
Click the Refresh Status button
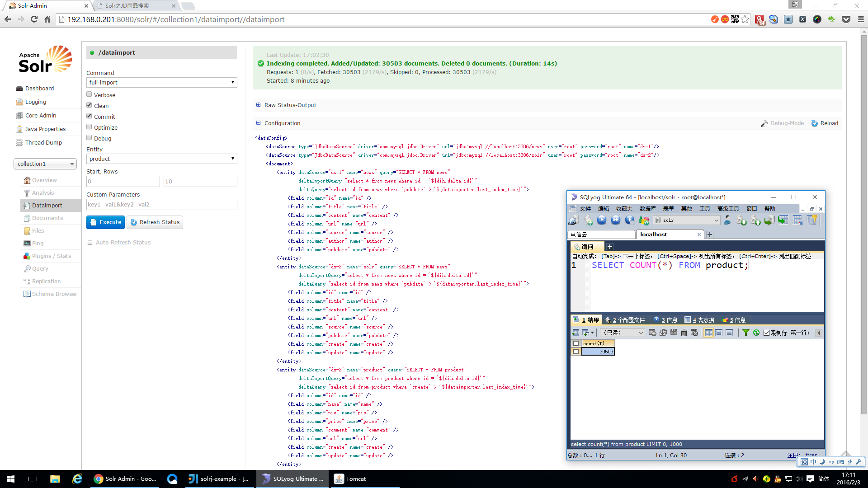pyautogui.click(x=155, y=222)
